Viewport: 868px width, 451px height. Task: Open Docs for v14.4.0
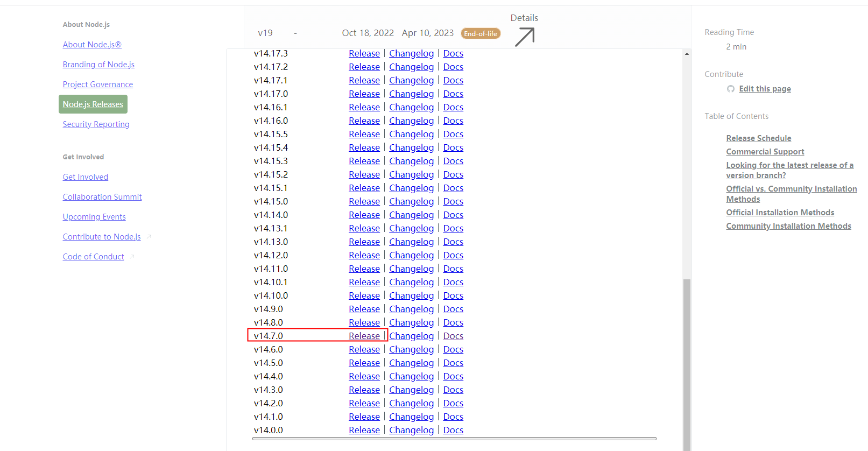pos(453,376)
